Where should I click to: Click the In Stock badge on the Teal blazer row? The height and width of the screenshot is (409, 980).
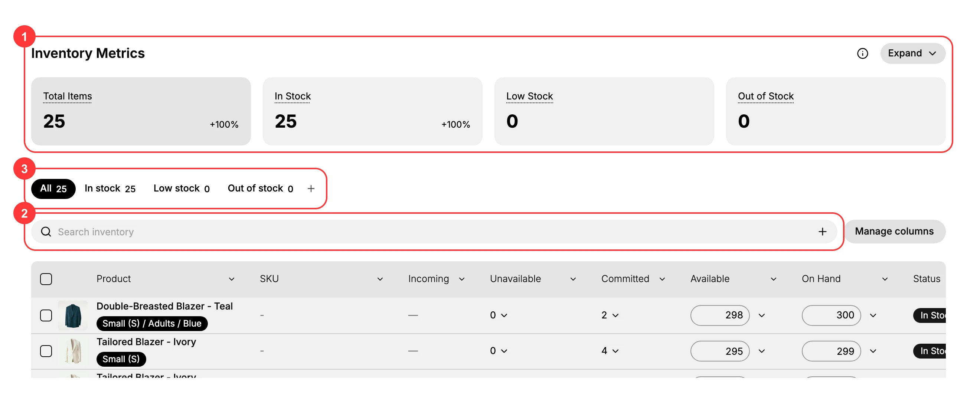coord(930,315)
